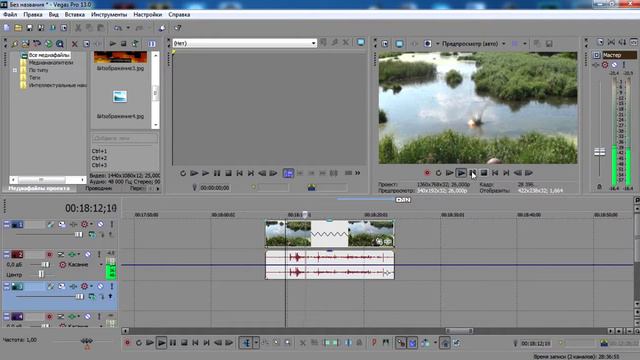Select the Медиафайлы проекта tab

(x=39, y=189)
